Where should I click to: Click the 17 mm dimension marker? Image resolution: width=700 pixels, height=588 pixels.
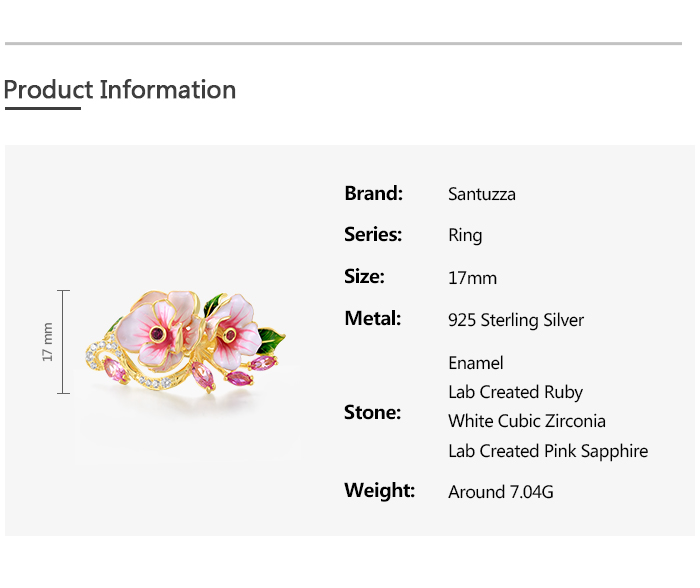click(x=48, y=341)
